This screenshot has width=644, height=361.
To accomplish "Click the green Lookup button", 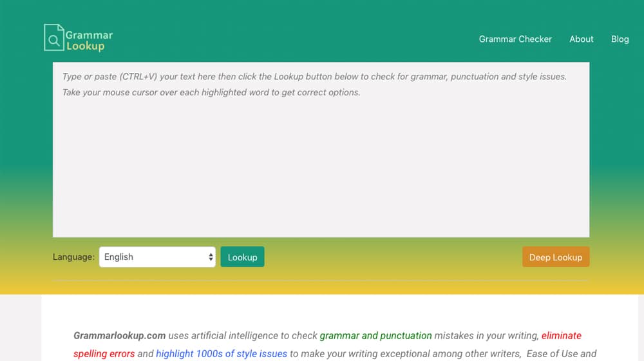I will (x=242, y=257).
